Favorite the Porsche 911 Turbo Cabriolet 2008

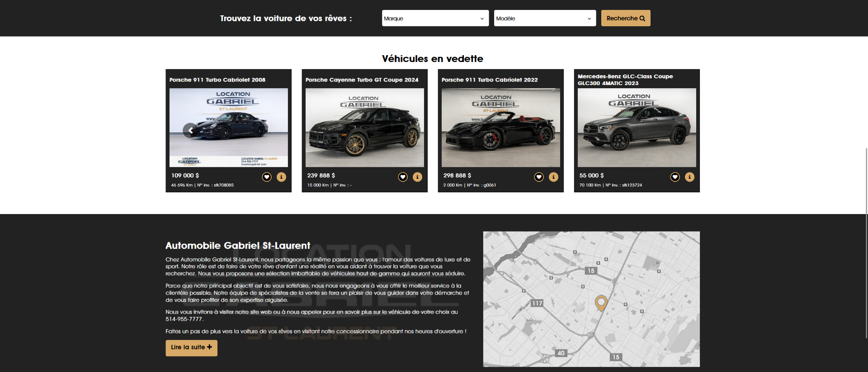pyautogui.click(x=267, y=177)
